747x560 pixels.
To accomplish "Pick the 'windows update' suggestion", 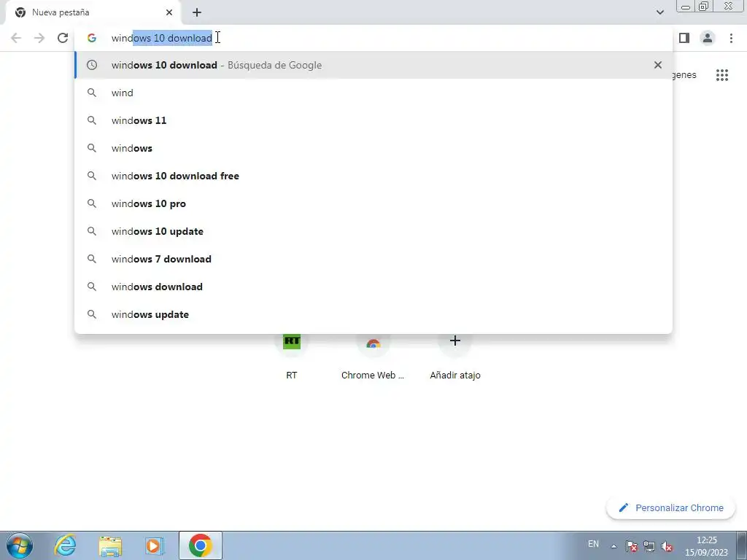I will [x=373, y=314].
